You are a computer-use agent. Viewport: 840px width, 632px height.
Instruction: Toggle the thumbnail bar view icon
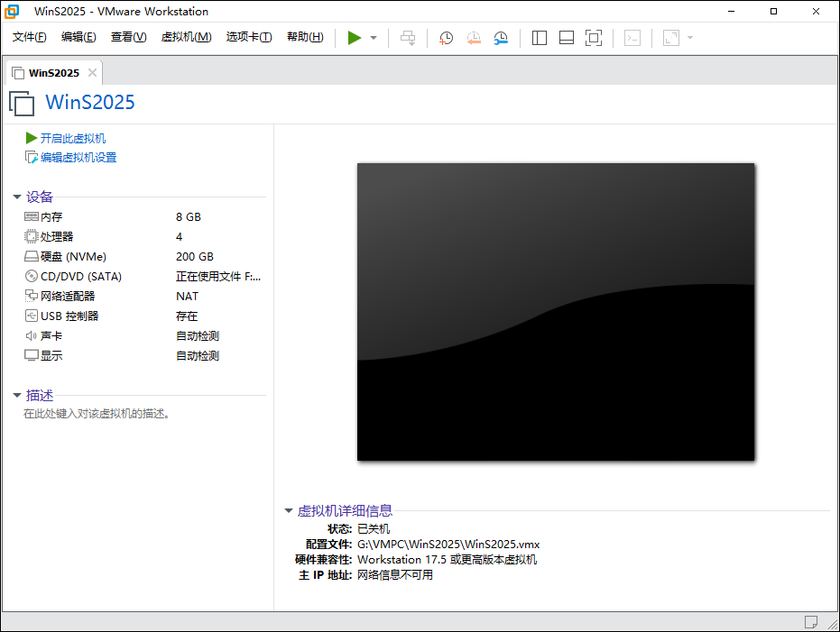click(x=567, y=38)
